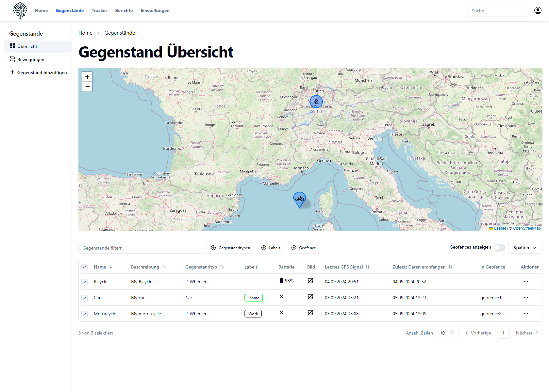Image resolution: width=549 pixels, height=392 pixels.
Task: Go to Berichte in top navigation
Action: [124, 10]
